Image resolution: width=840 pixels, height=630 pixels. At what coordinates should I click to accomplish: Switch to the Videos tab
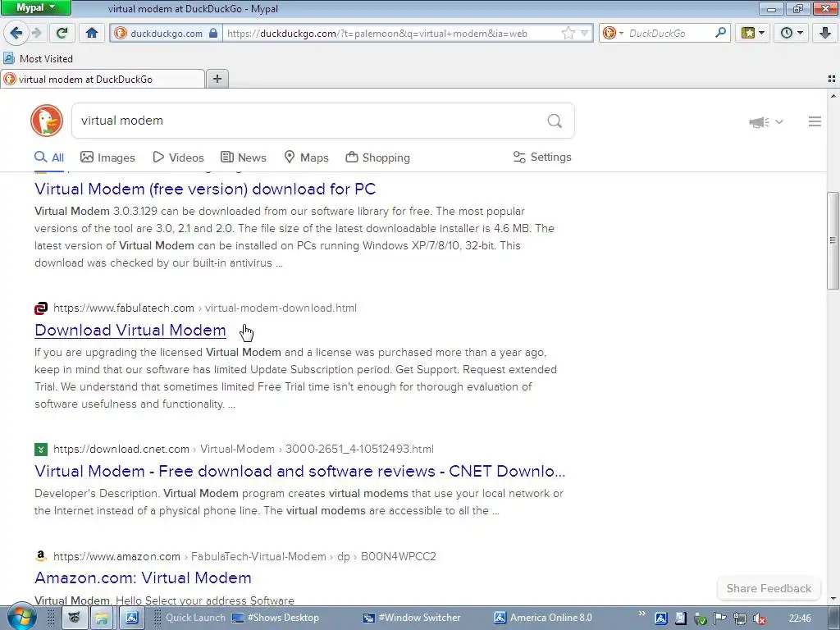pos(178,157)
